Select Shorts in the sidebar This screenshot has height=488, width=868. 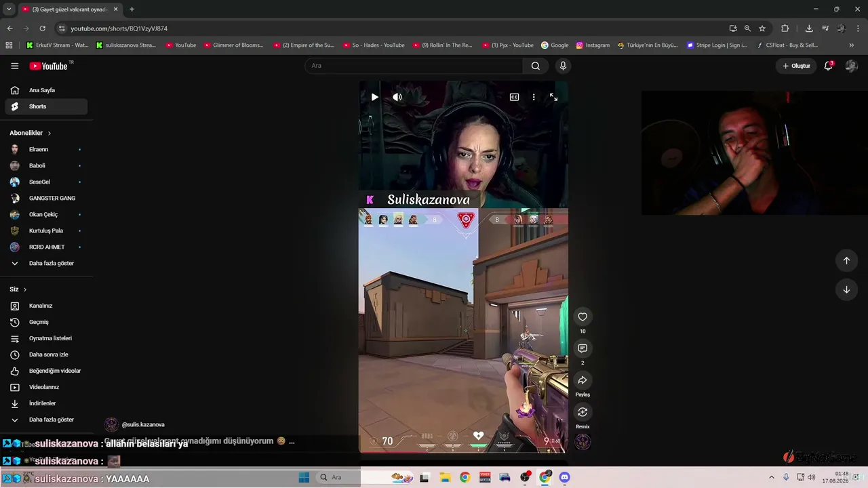coord(46,106)
